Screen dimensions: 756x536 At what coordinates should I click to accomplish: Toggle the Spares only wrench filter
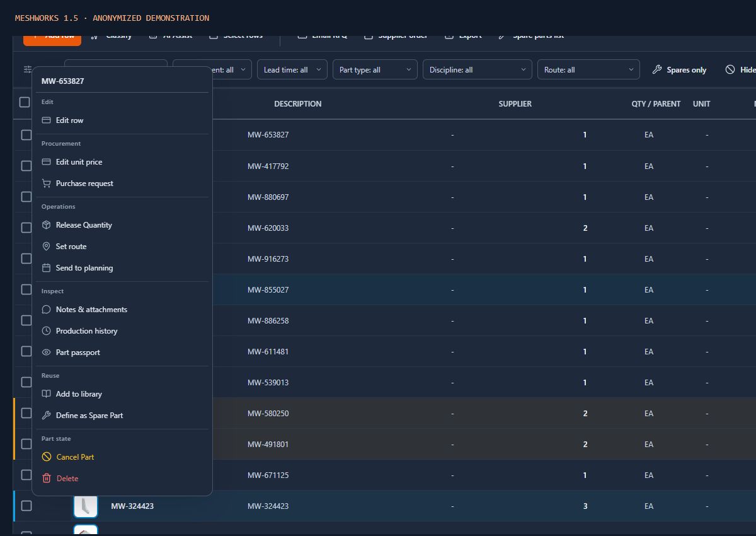[x=679, y=70]
